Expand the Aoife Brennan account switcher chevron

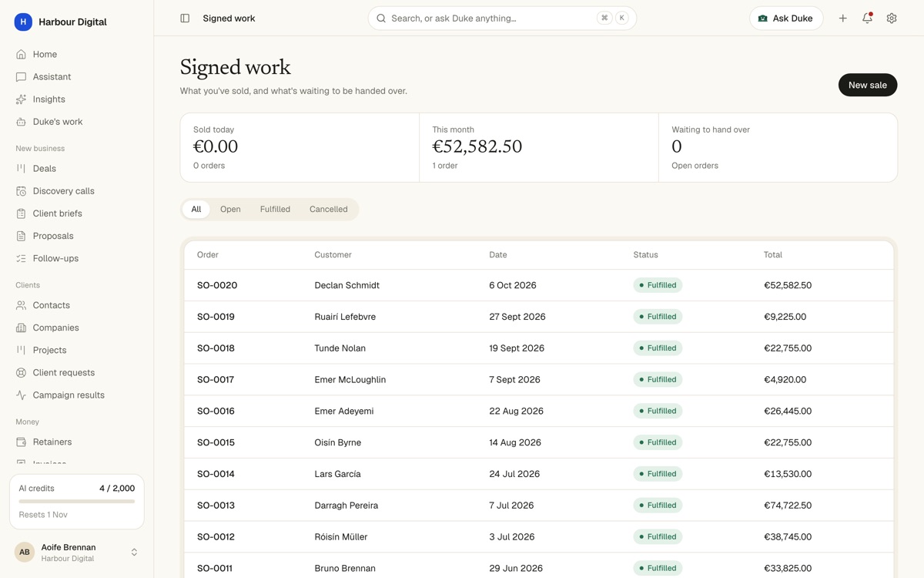pyautogui.click(x=134, y=552)
